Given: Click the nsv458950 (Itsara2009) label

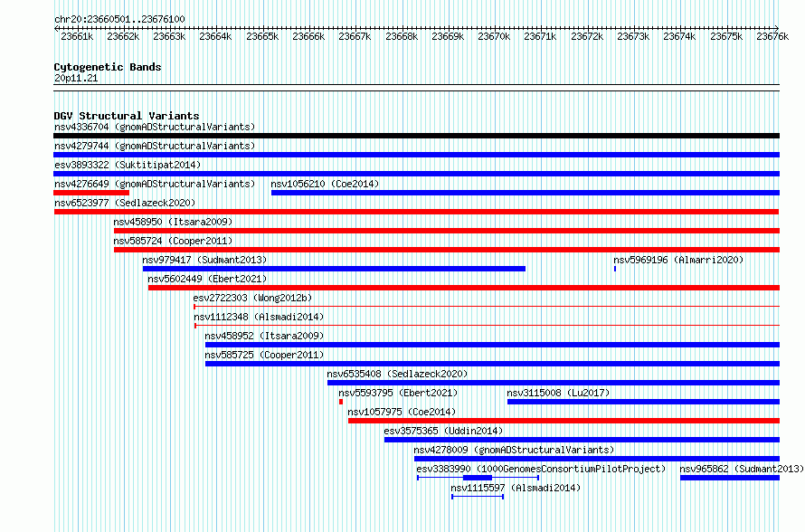Looking at the screenshot, I should [x=173, y=222].
